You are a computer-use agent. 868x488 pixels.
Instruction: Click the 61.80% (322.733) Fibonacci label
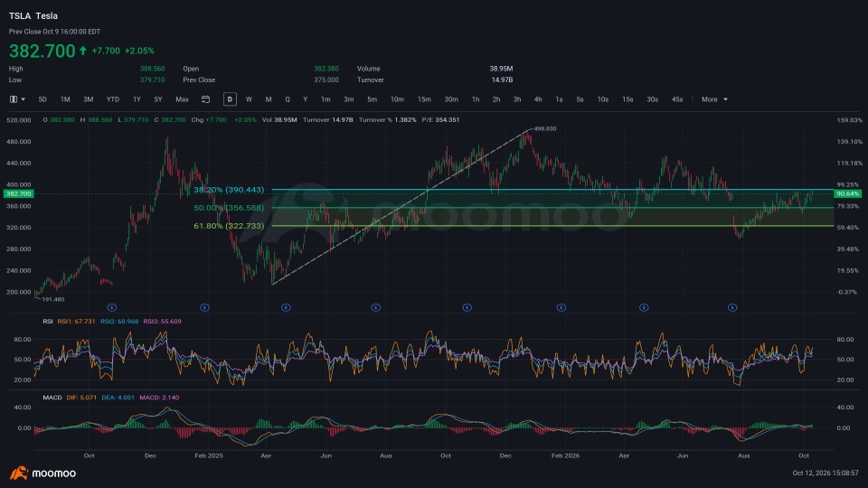(229, 226)
